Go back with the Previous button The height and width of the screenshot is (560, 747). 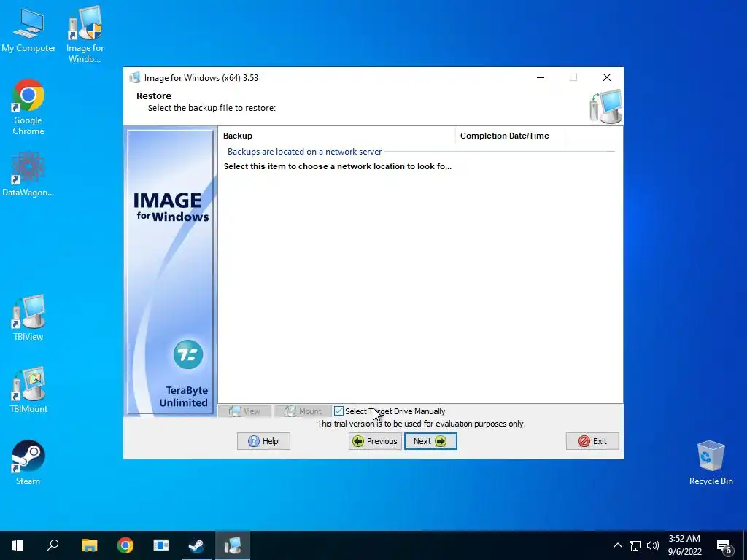[375, 441]
